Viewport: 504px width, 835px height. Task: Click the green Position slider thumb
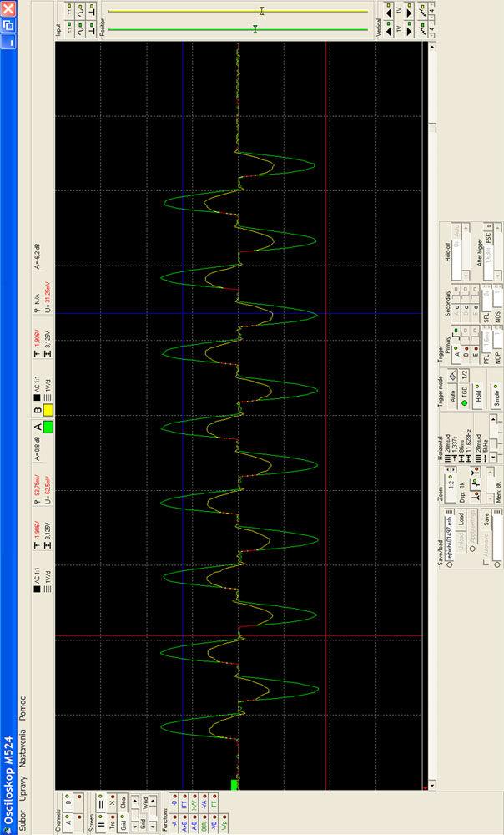255,28
